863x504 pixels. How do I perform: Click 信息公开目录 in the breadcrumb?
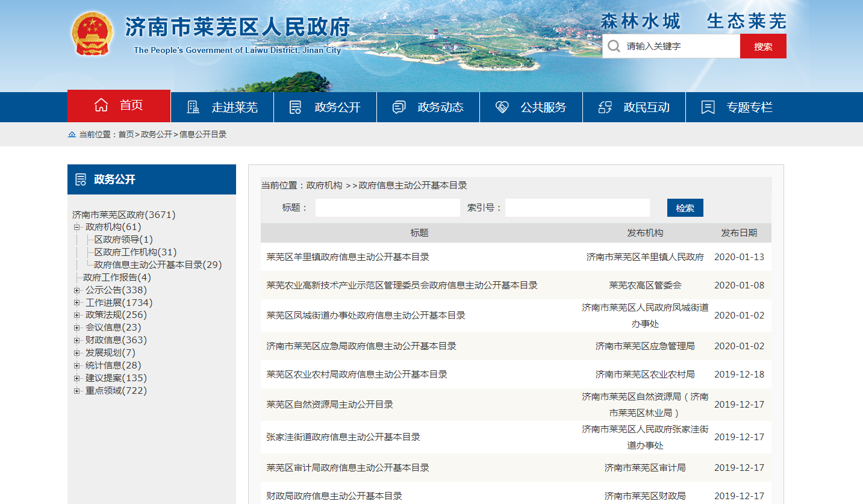tap(203, 134)
